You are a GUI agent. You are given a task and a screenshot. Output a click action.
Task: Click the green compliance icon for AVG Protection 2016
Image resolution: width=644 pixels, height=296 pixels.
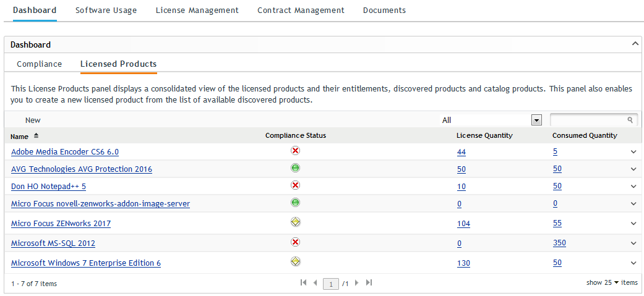[295, 167]
